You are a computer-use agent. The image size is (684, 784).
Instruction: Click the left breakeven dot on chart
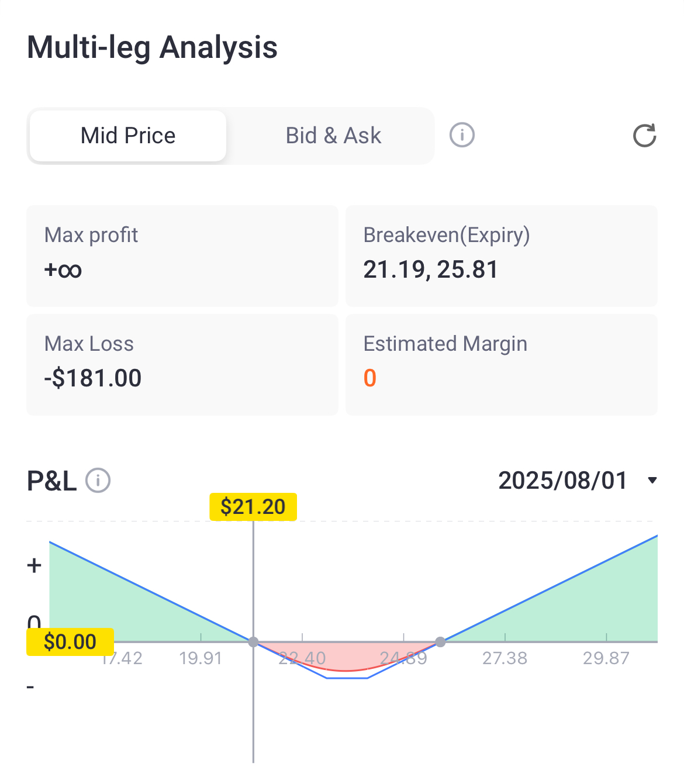tap(253, 642)
